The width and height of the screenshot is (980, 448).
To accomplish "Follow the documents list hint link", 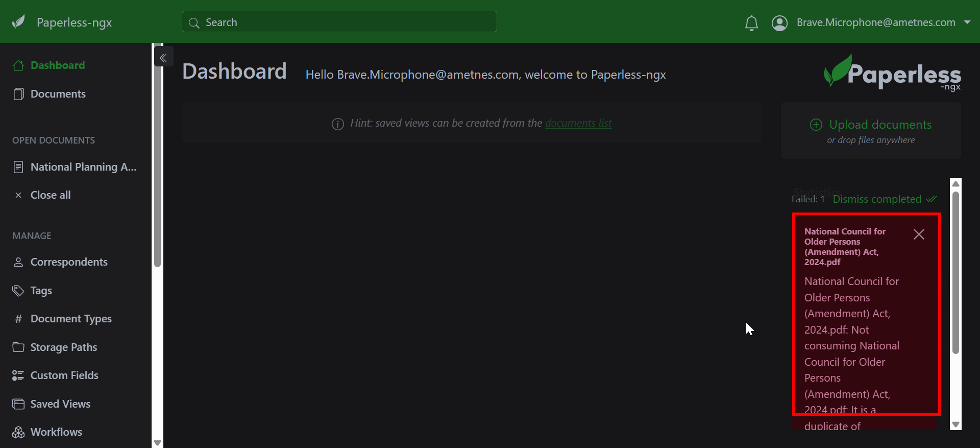I will point(578,123).
